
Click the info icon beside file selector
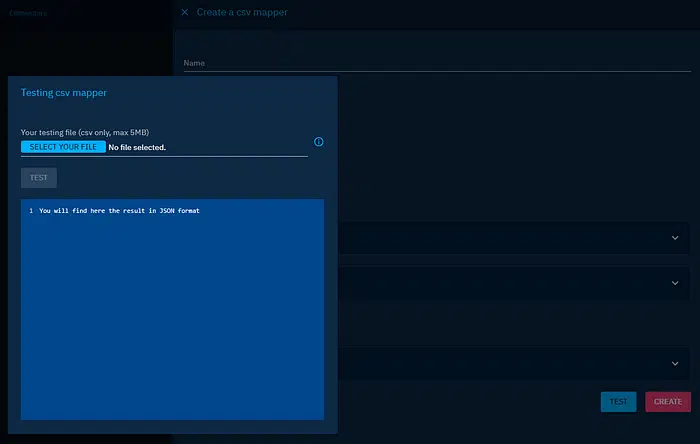pos(319,142)
